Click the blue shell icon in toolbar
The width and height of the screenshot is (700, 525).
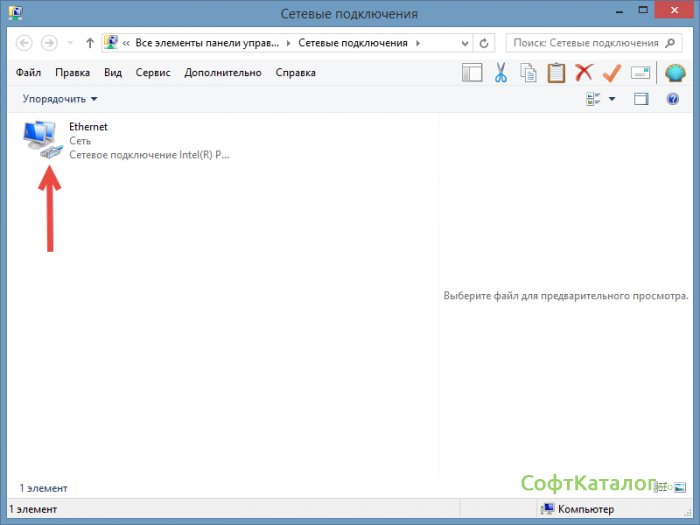[675, 73]
